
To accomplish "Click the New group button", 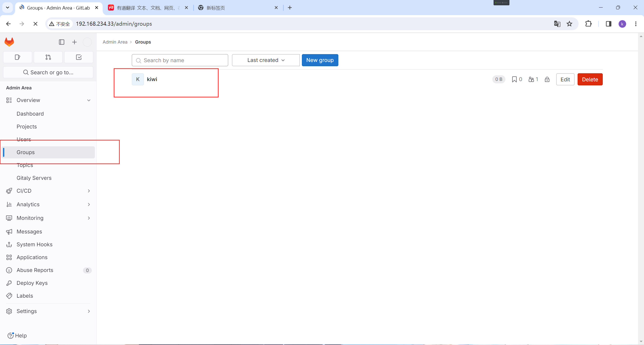I will click(x=320, y=60).
